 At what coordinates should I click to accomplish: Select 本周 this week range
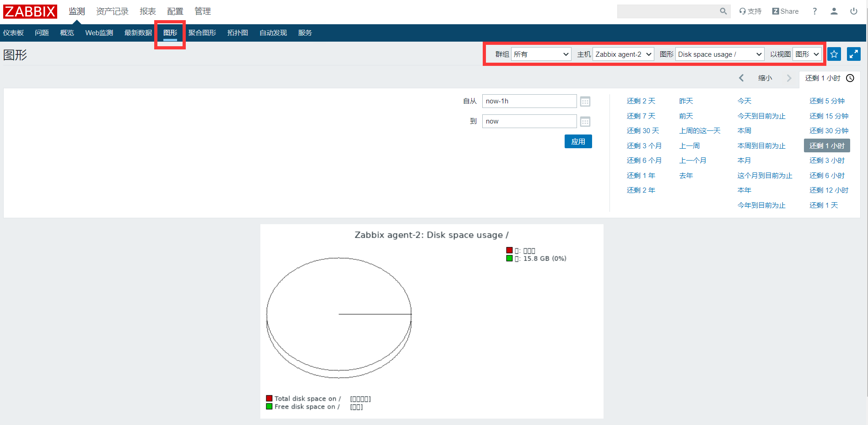(744, 131)
